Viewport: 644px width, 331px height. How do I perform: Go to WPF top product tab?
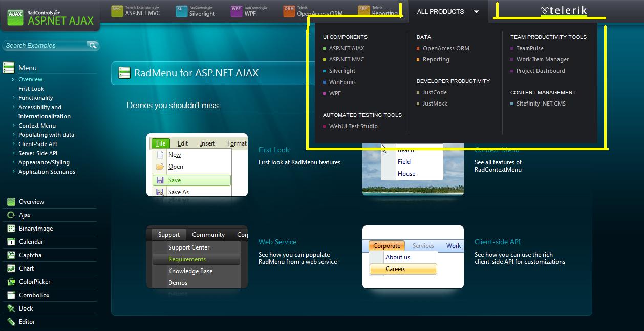(x=249, y=11)
